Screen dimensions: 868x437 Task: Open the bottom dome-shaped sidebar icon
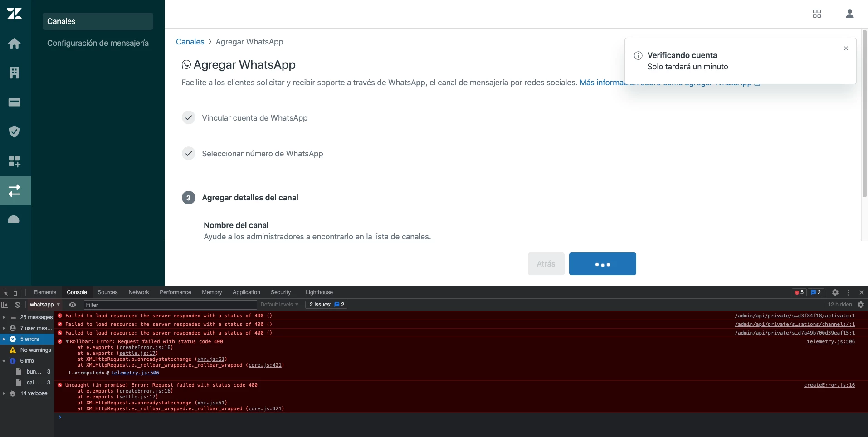pyautogui.click(x=14, y=219)
